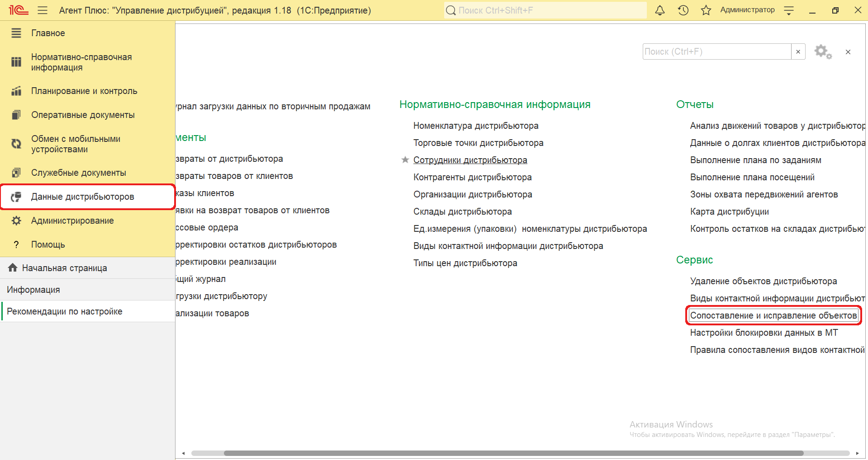Open service settings lines icon next to Администратор

789,10
